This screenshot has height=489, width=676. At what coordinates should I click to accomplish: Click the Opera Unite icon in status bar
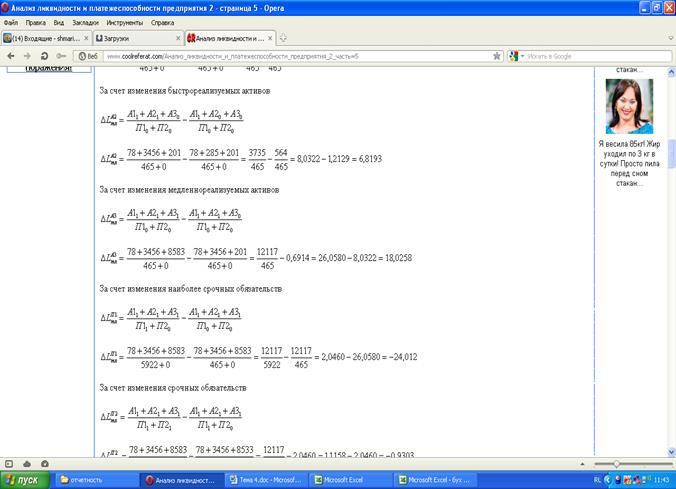click(x=44, y=464)
